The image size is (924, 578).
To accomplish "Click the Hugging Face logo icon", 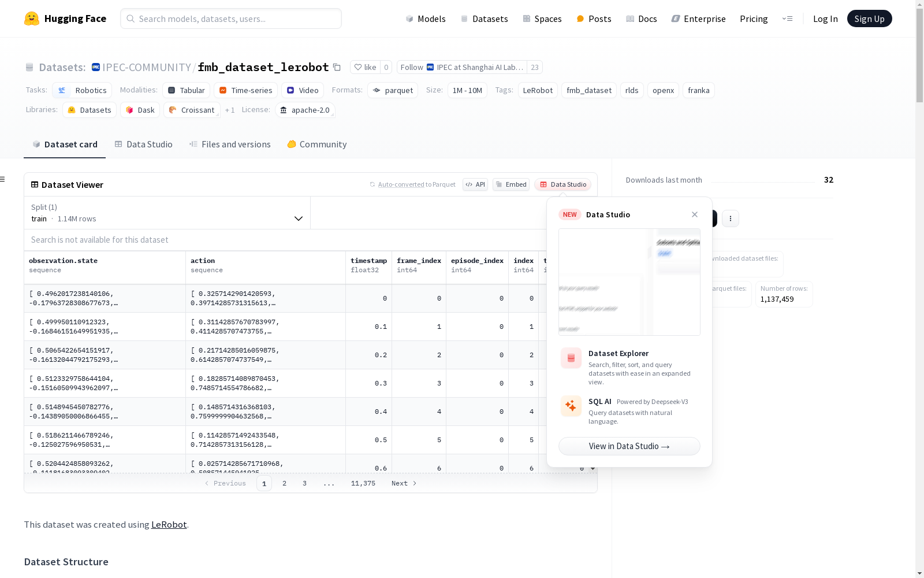I will click(x=32, y=18).
